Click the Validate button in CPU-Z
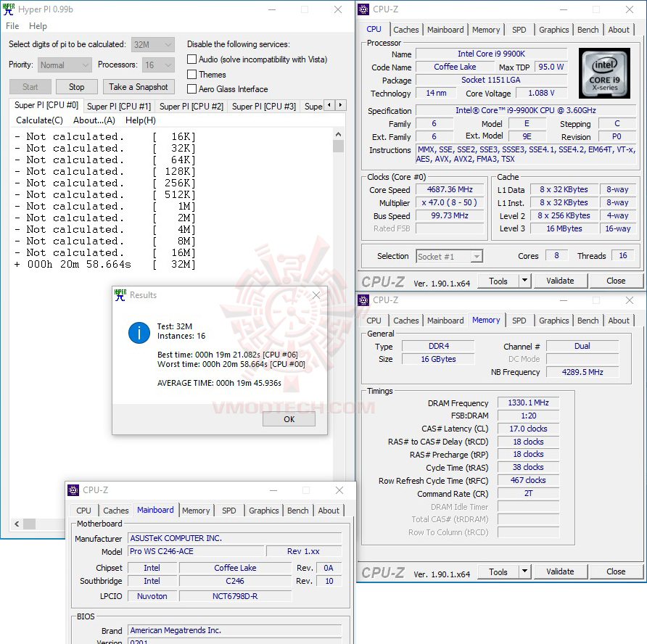Image resolution: width=647 pixels, height=644 pixels. point(560,281)
